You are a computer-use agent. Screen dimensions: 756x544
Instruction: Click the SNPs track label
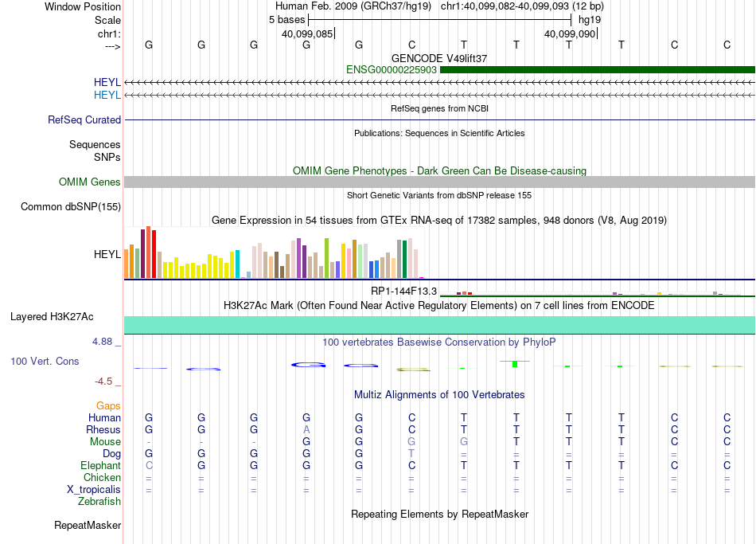[x=107, y=157]
